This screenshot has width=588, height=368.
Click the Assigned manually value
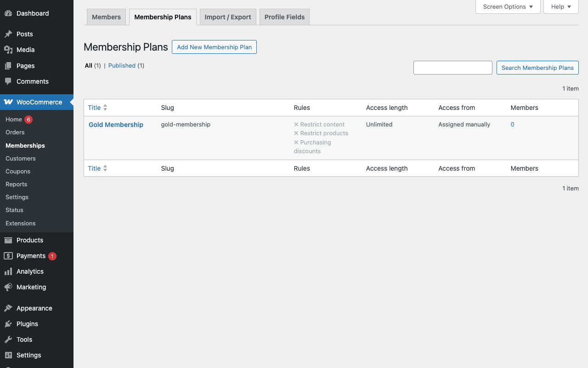464,125
